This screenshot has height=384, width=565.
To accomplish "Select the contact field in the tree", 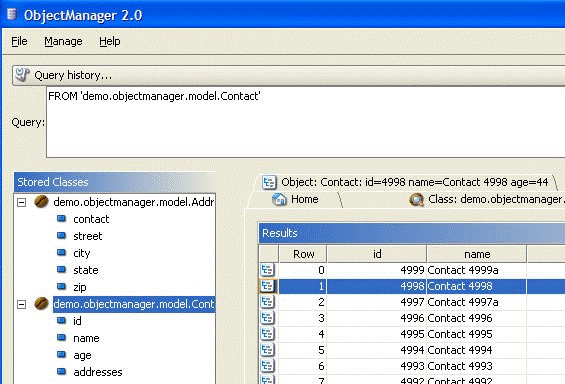I will click(x=91, y=219).
